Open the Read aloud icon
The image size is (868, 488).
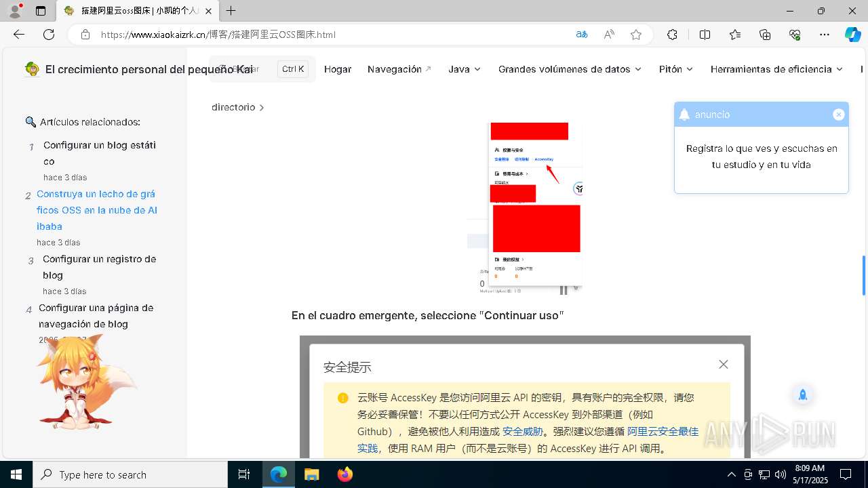pyautogui.click(x=609, y=35)
